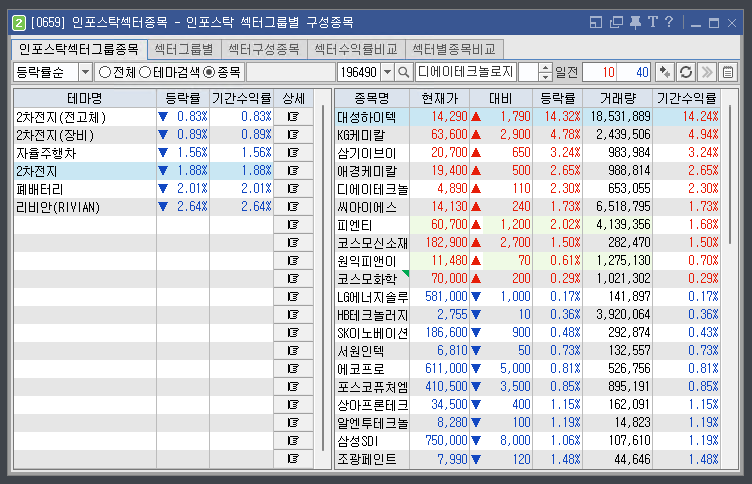Sort stocks by 종목명 column header

pos(372,98)
